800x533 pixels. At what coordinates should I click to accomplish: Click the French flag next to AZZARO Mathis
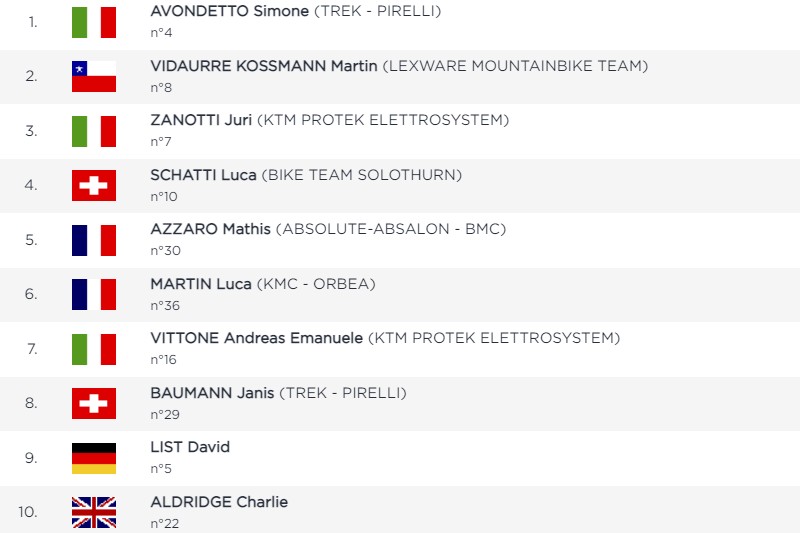[x=94, y=240]
